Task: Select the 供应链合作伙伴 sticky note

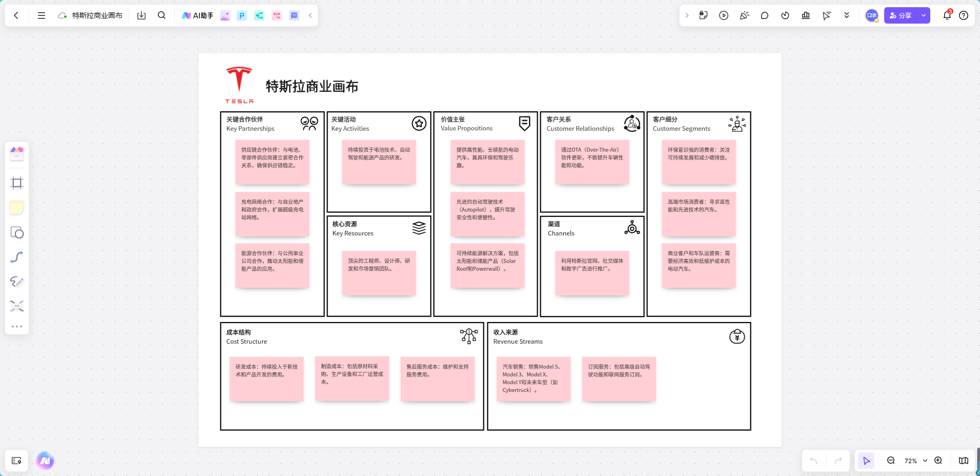Action: (x=272, y=162)
